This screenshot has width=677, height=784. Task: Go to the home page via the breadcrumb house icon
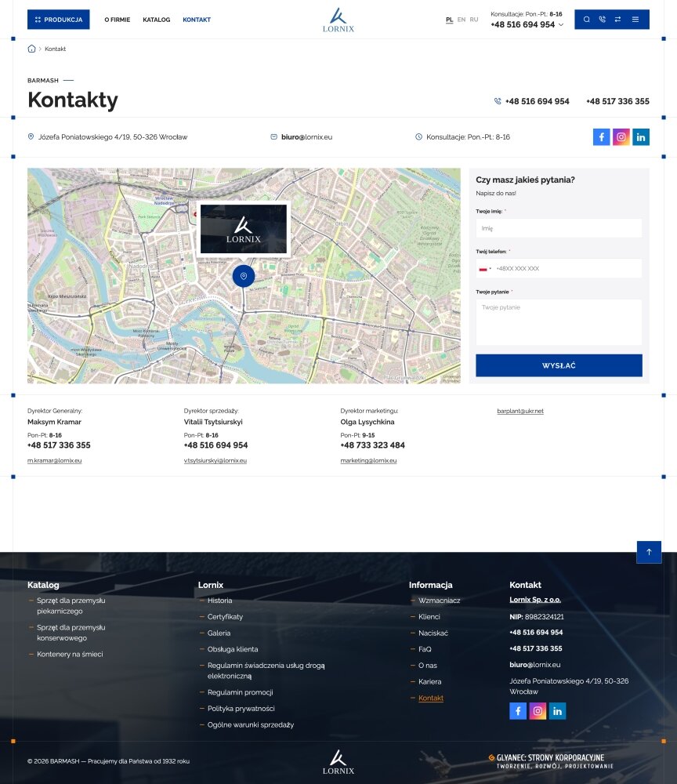click(31, 49)
